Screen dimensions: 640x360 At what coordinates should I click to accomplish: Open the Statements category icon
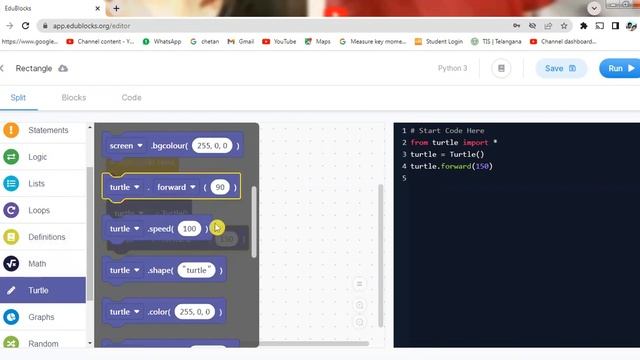click(11, 130)
